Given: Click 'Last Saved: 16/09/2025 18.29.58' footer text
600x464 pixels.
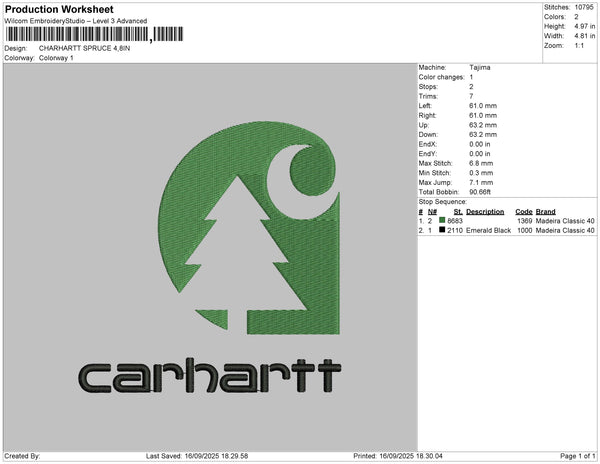Looking at the screenshot, I should coord(197,456).
